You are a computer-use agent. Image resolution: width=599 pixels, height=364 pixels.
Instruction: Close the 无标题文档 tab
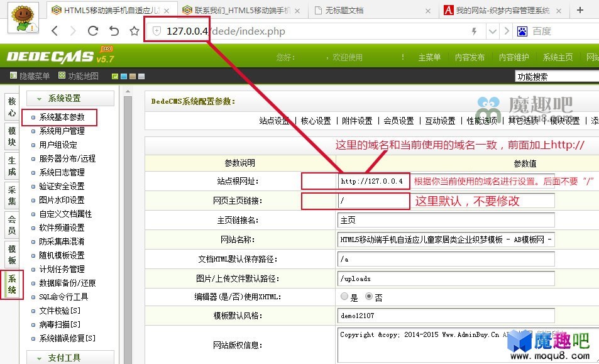[x=428, y=11]
